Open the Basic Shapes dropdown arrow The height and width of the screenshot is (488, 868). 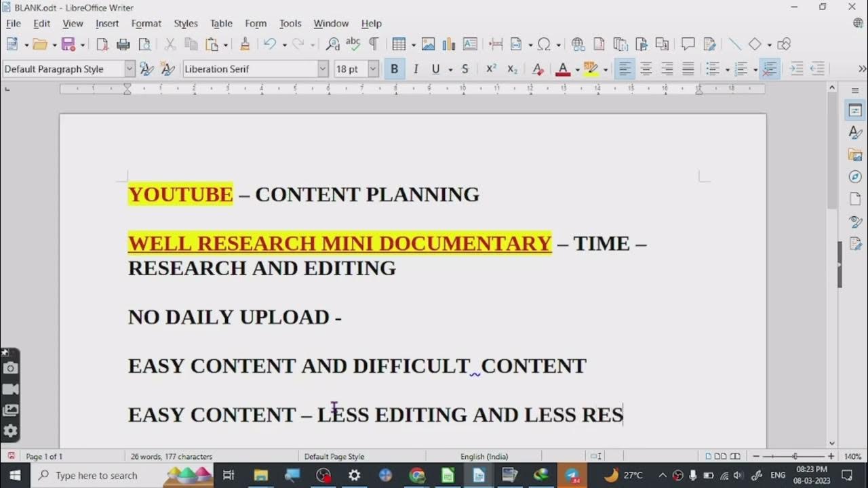[769, 45]
